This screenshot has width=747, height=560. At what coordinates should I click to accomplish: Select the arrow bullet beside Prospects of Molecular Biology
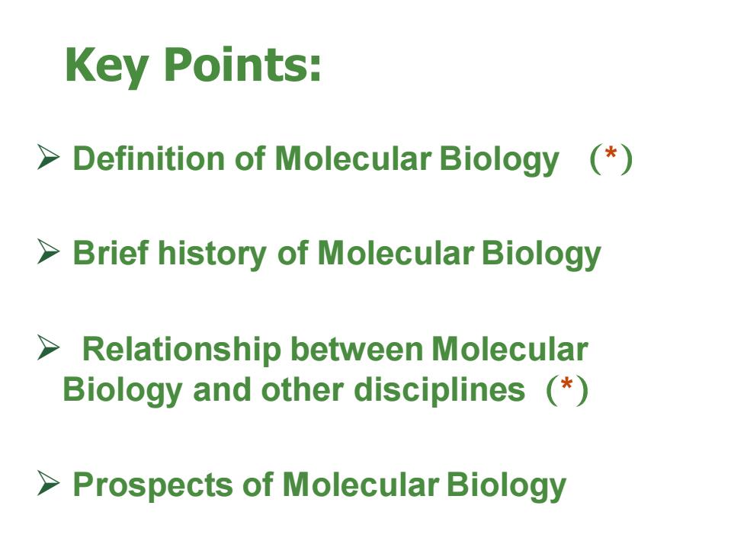[x=49, y=484]
